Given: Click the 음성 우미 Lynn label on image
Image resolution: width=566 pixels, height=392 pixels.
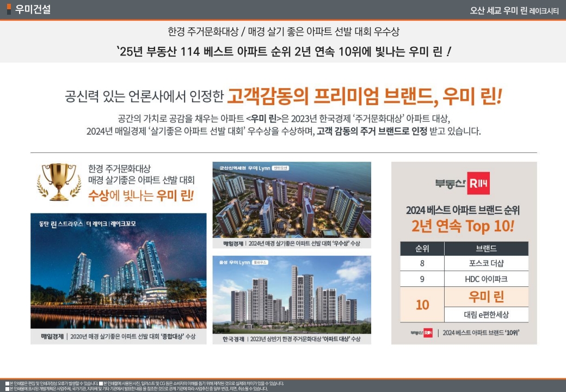Looking at the screenshot, I should [243, 262].
